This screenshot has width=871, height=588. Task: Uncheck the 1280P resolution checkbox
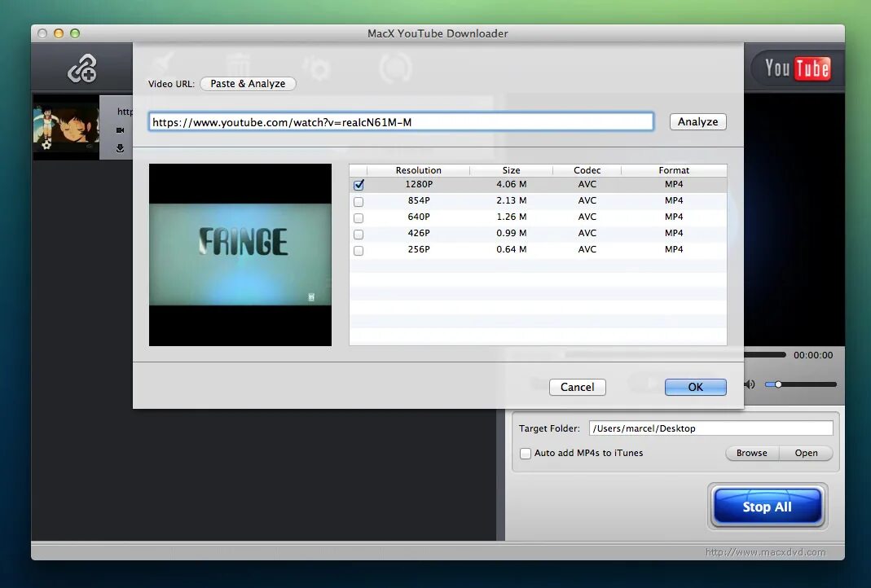(359, 185)
